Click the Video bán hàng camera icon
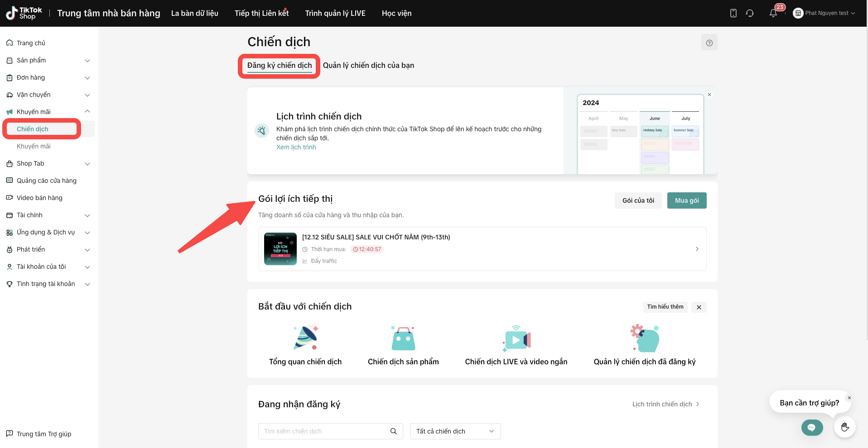This screenshot has height=448, width=868. (10, 198)
